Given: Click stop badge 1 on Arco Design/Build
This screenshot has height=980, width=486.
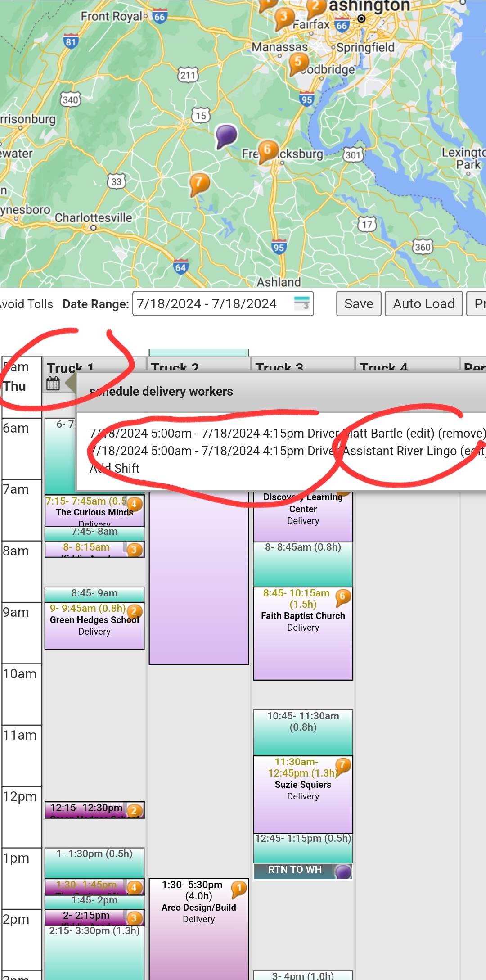Looking at the screenshot, I should click(239, 888).
